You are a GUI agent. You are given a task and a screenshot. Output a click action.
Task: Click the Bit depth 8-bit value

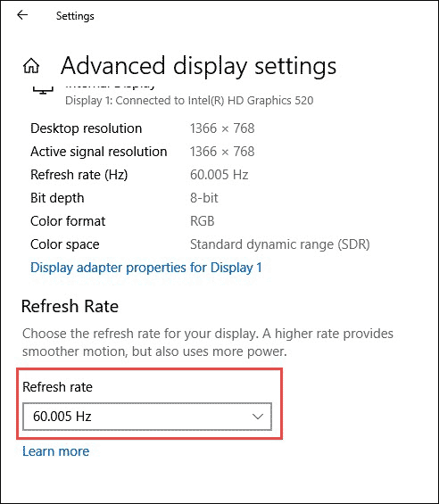[204, 198]
